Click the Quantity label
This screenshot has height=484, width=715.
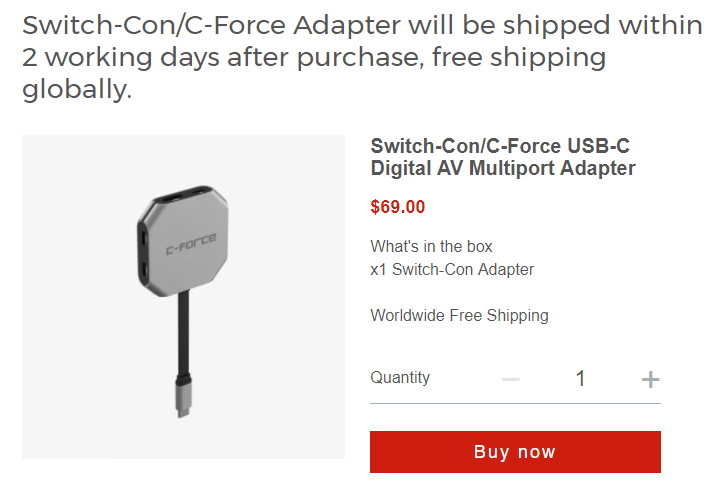click(400, 377)
